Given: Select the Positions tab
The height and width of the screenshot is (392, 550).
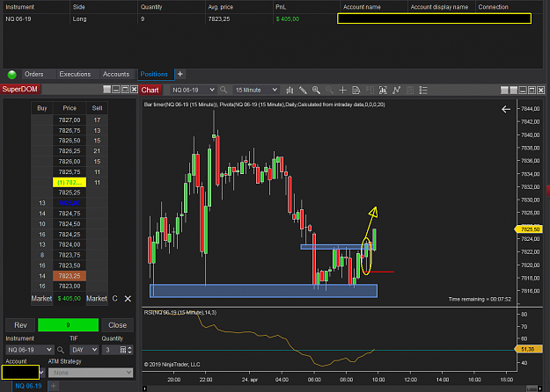Looking at the screenshot, I should [154, 74].
